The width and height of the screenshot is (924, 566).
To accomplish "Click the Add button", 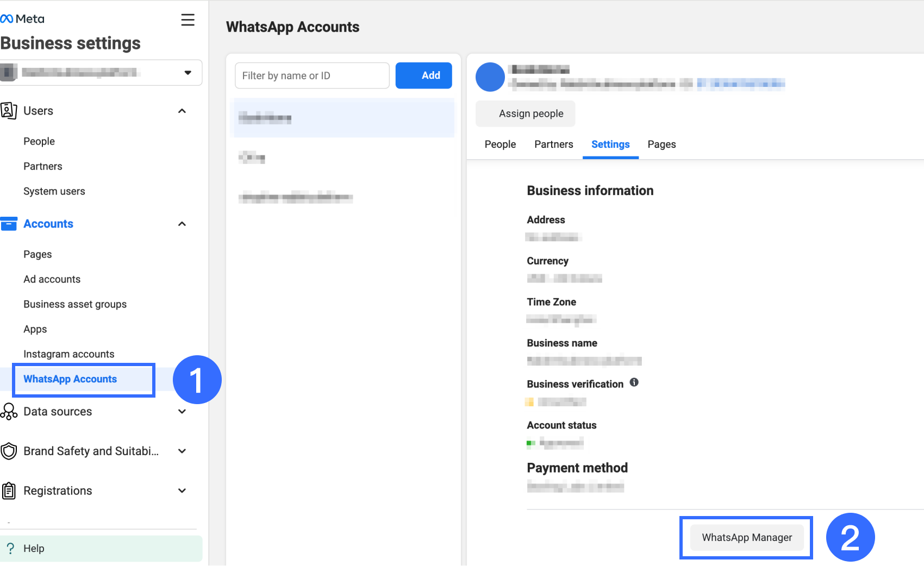I will (423, 76).
